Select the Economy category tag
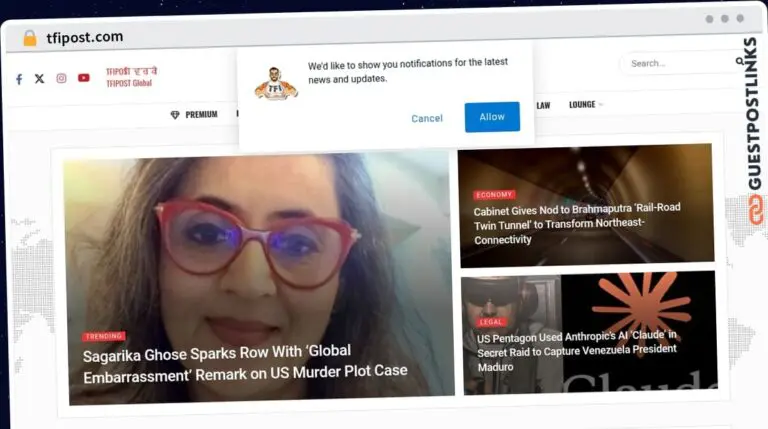Image resolution: width=768 pixels, height=429 pixels. coord(495,194)
